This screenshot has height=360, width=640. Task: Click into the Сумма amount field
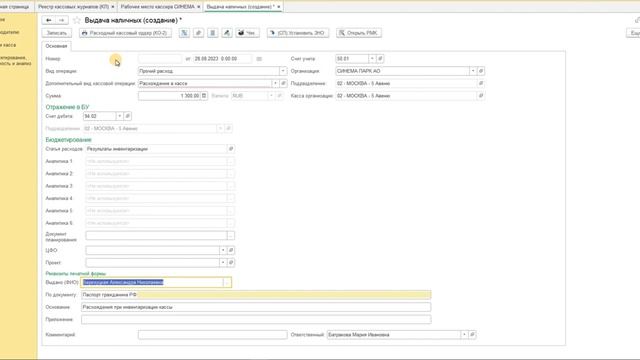point(169,96)
